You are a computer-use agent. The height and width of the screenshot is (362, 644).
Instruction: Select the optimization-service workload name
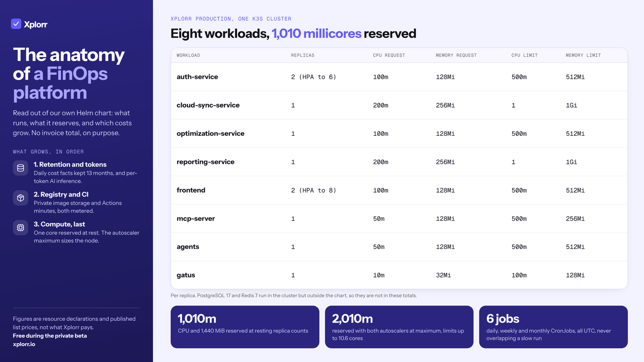[210, 134]
